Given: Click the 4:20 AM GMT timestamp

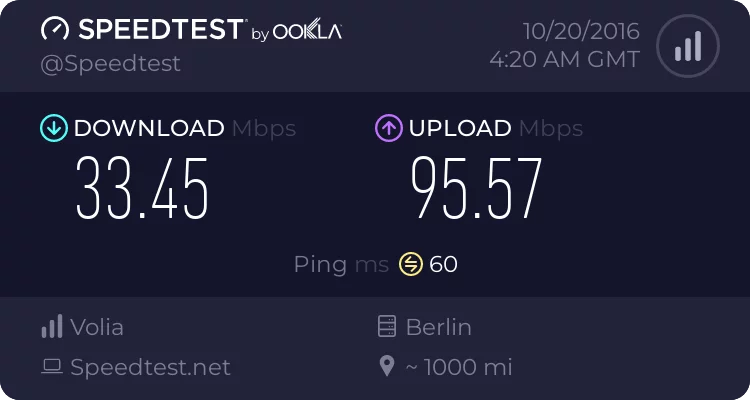Looking at the screenshot, I should [564, 60].
